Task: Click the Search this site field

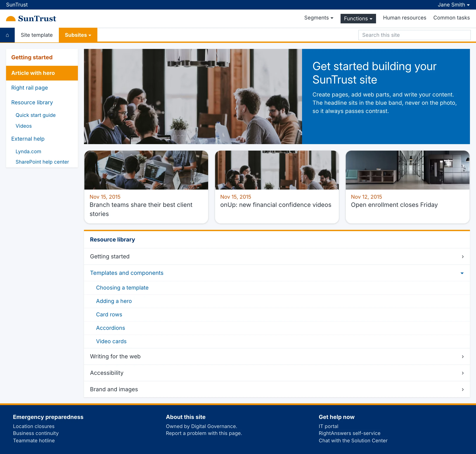Action: point(414,35)
